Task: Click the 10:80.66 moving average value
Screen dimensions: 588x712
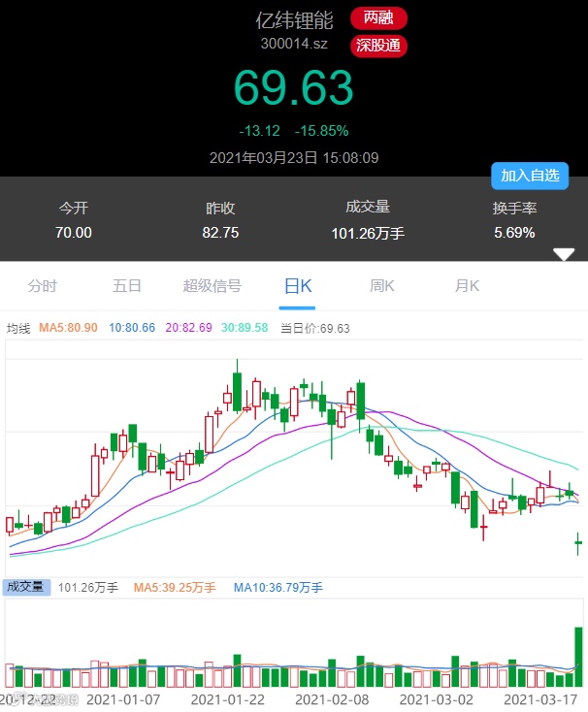Action: [132, 328]
